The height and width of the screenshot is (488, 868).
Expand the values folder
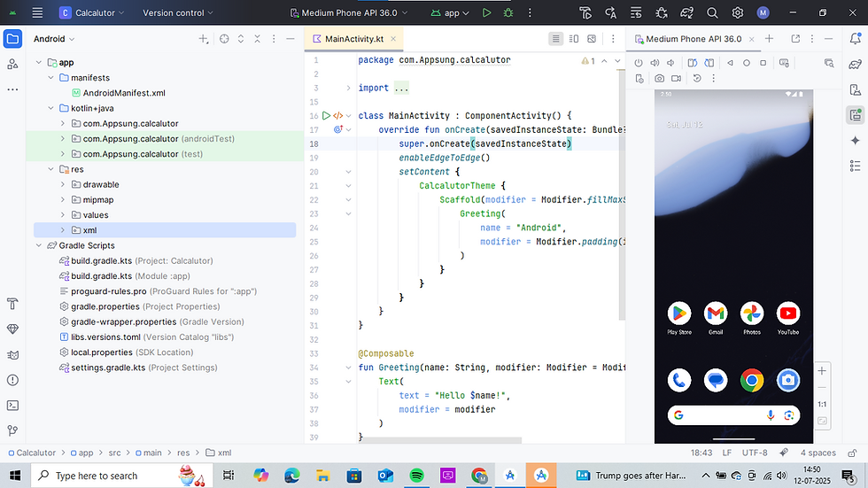(63, 215)
